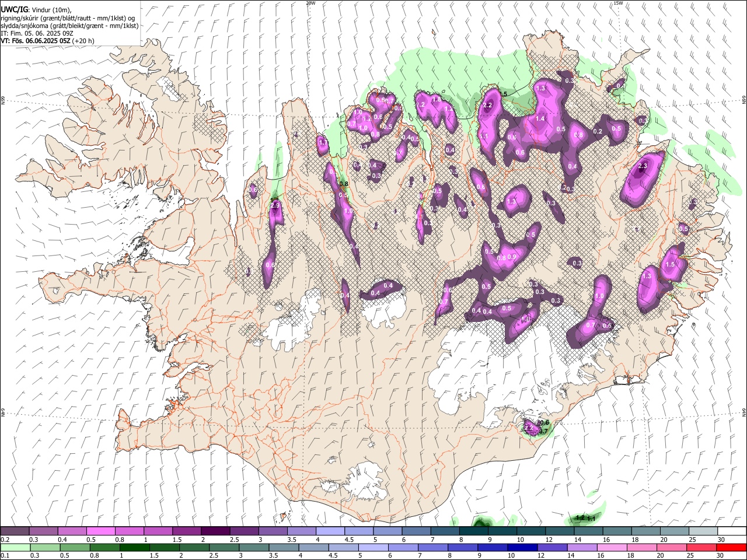Pick the rain-scale swatch starting at 2.5

click(224, 548)
